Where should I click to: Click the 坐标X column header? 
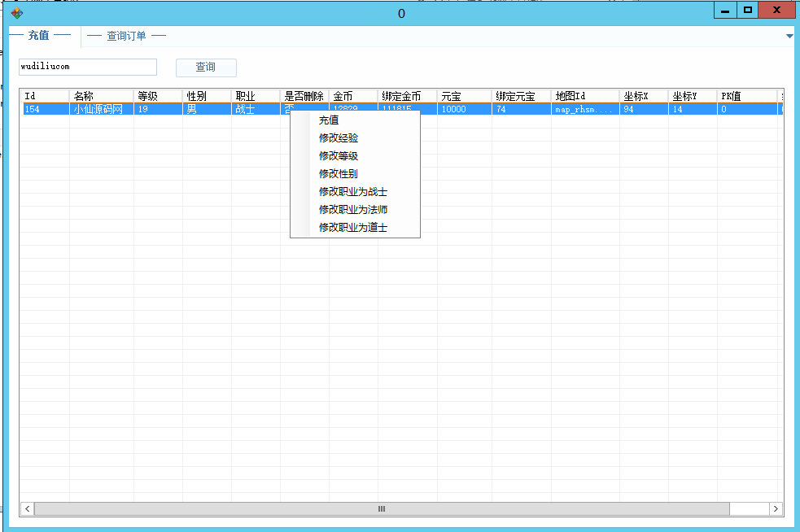click(x=645, y=96)
